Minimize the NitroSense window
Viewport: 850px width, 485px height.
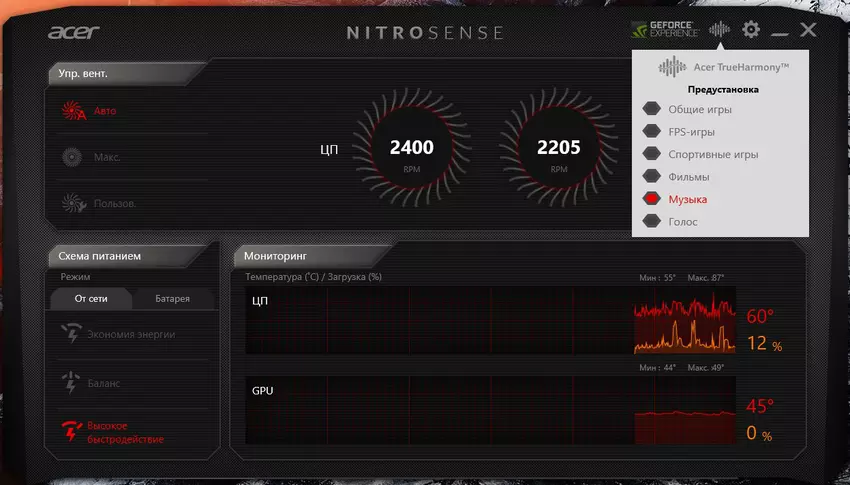(780, 32)
